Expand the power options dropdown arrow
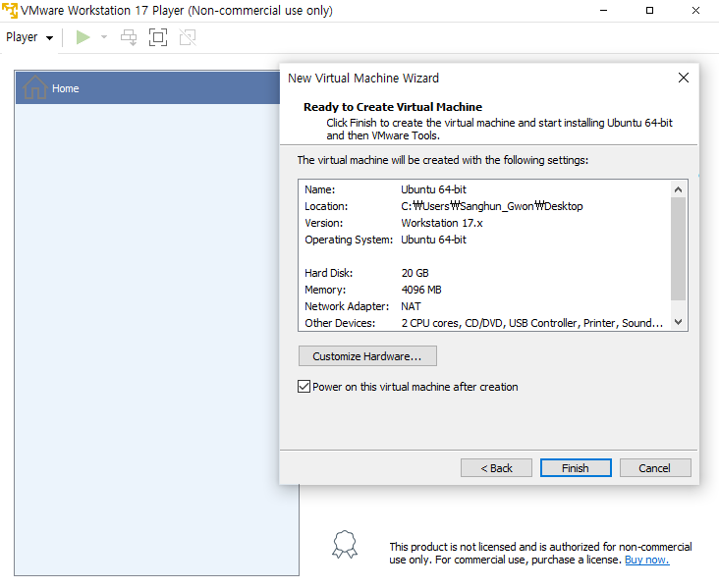This screenshot has height=588, width=719. coord(104,37)
